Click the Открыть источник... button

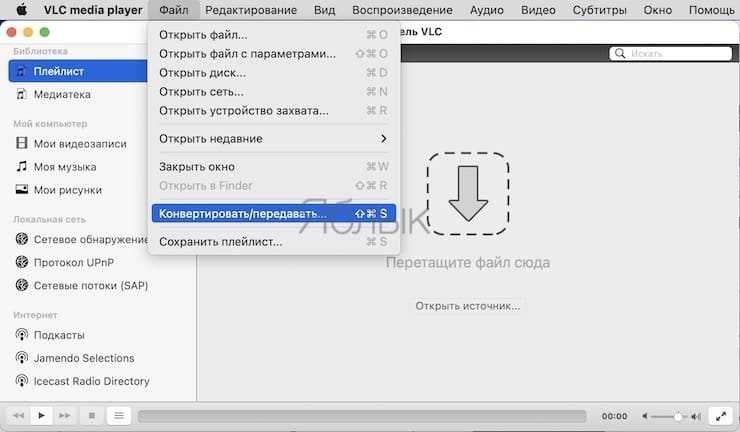(x=467, y=306)
